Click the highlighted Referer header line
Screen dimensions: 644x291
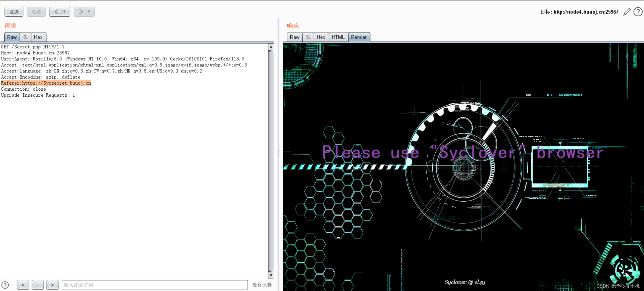click(46, 83)
